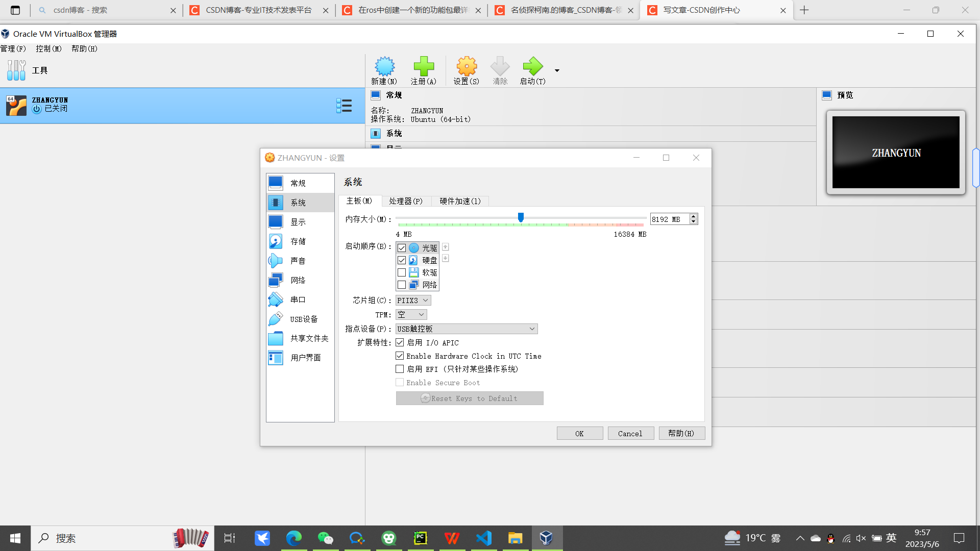The image size is (980, 551).
Task: Expand the 启动(T) start mode dropdown arrow
Action: click(x=557, y=70)
